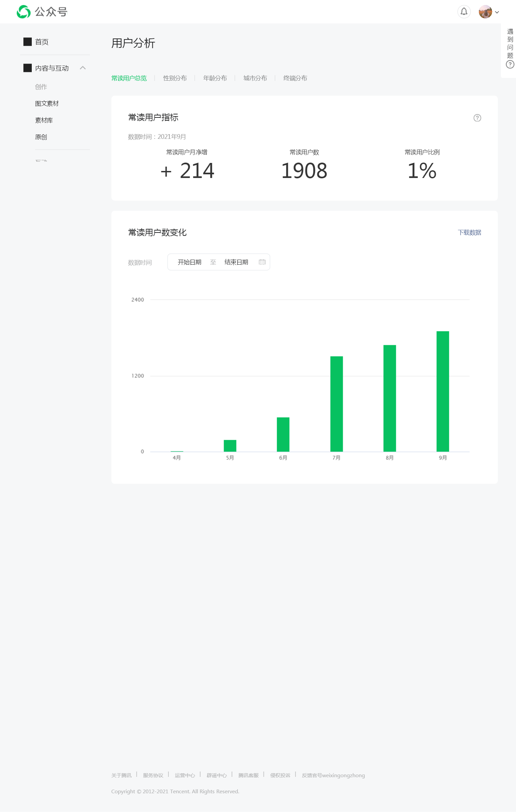Click the 内容与互动 sidebar icon
The image size is (516, 812).
[27, 68]
